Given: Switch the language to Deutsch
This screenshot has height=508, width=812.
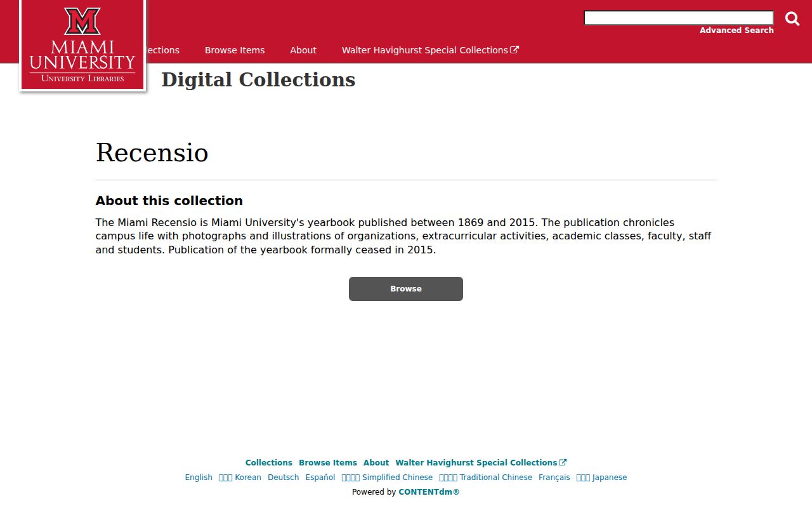Looking at the screenshot, I should tap(283, 478).
